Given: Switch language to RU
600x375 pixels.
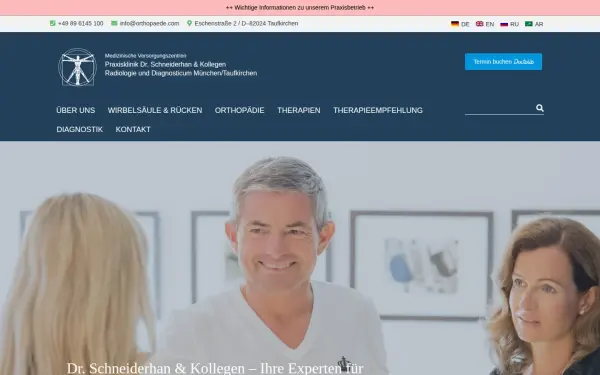Looking at the screenshot, I should pyautogui.click(x=514, y=24).
